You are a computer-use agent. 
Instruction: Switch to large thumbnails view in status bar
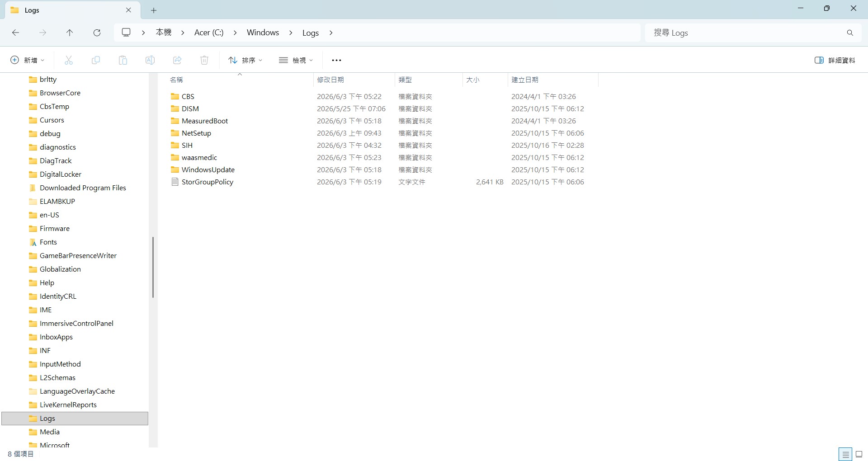[859, 454]
